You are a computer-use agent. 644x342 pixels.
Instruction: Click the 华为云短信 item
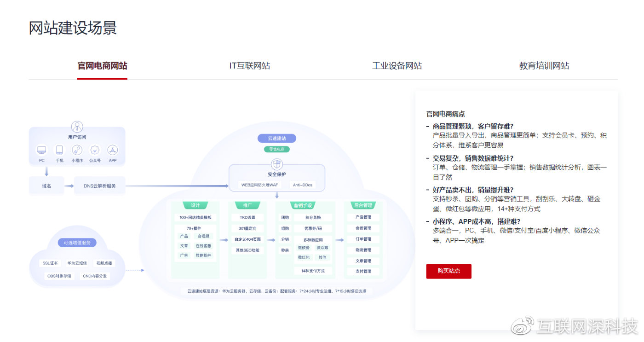[x=77, y=263]
